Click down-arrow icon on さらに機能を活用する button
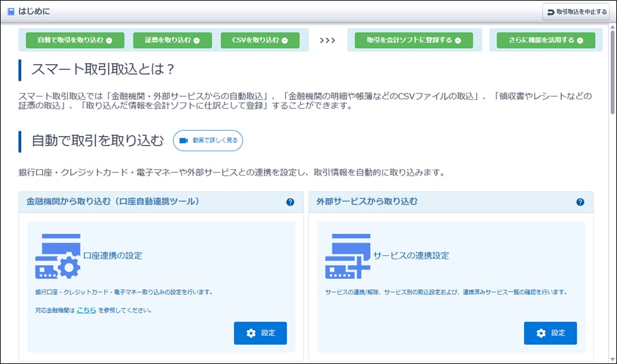The image size is (617, 364). pyautogui.click(x=580, y=40)
